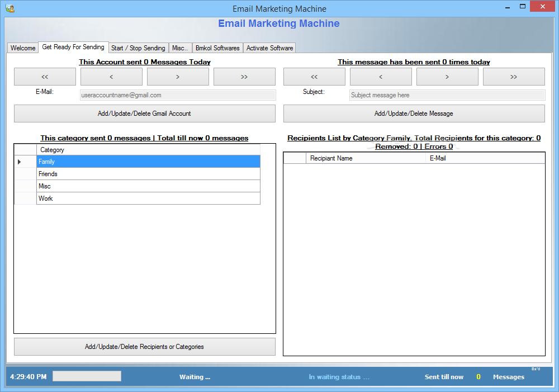The width and height of the screenshot is (559, 392).
Task: Go to next Gmail account with > button
Action: click(x=178, y=77)
